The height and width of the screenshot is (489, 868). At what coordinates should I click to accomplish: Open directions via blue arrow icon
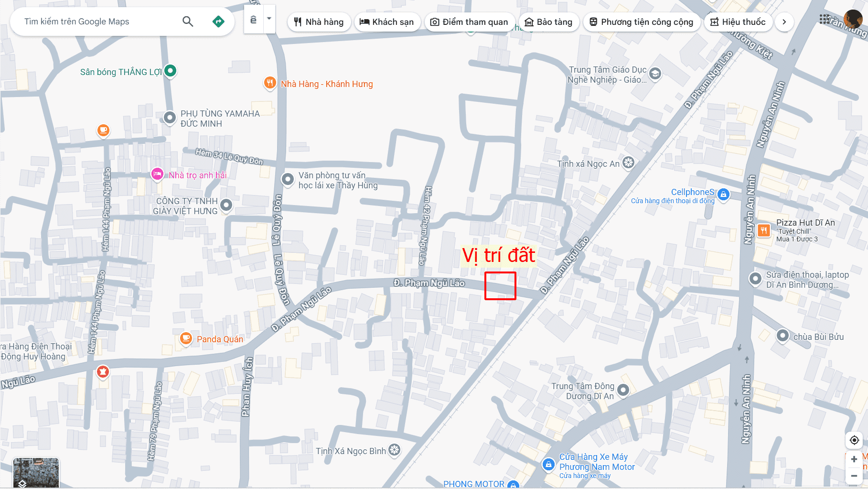[x=218, y=22]
